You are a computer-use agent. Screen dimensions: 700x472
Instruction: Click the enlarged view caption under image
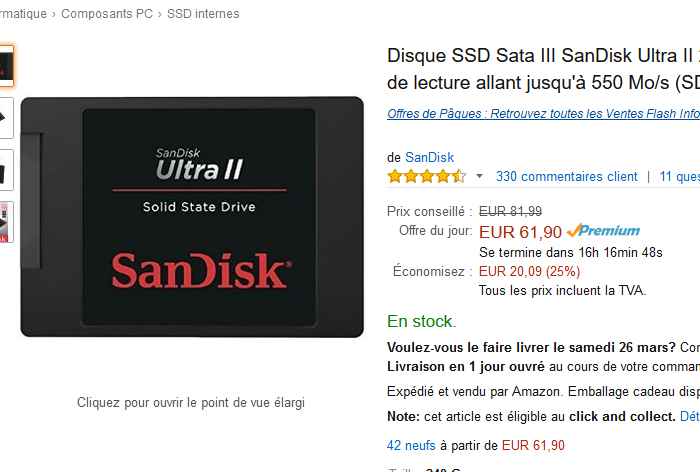191,402
